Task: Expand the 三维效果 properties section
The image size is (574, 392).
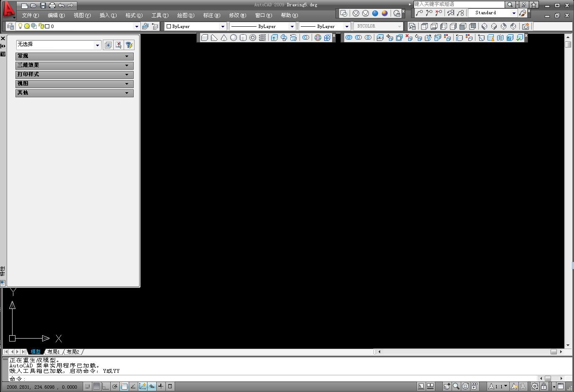Action: pos(75,66)
